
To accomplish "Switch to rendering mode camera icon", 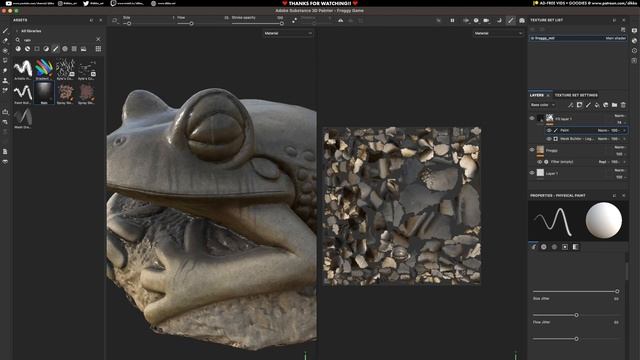I will click(x=522, y=20).
